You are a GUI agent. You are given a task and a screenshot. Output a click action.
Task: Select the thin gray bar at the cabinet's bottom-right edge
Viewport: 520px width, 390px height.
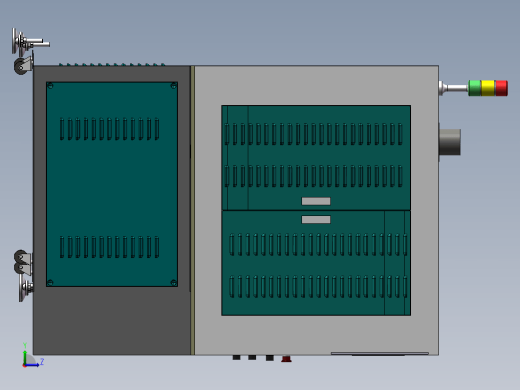[380, 353]
